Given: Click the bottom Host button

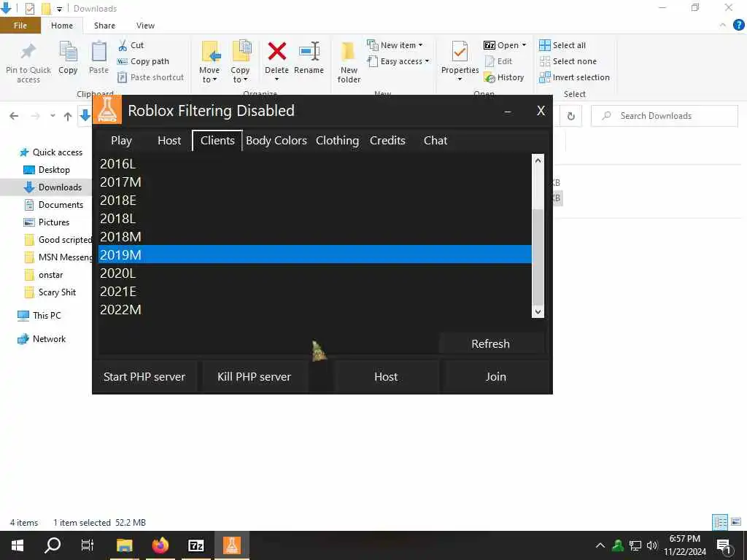Looking at the screenshot, I should 386,377.
